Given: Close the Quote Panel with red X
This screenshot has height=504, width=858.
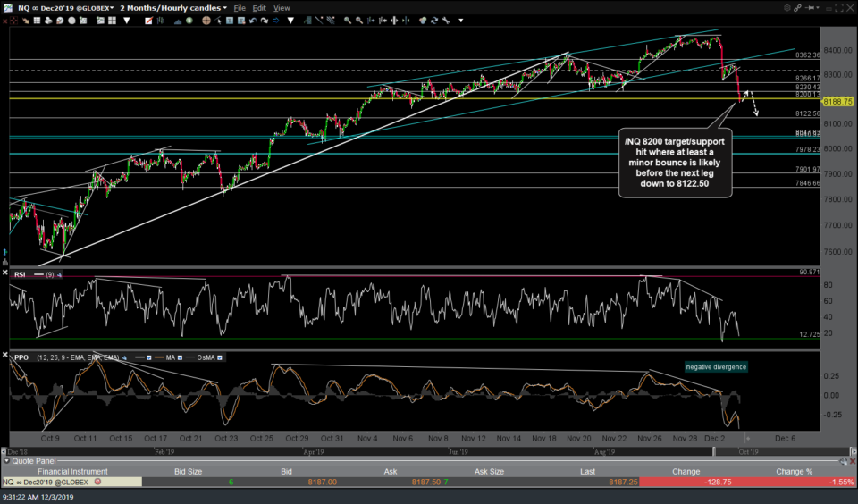Looking at the screenshot, I should pos(852,461).
